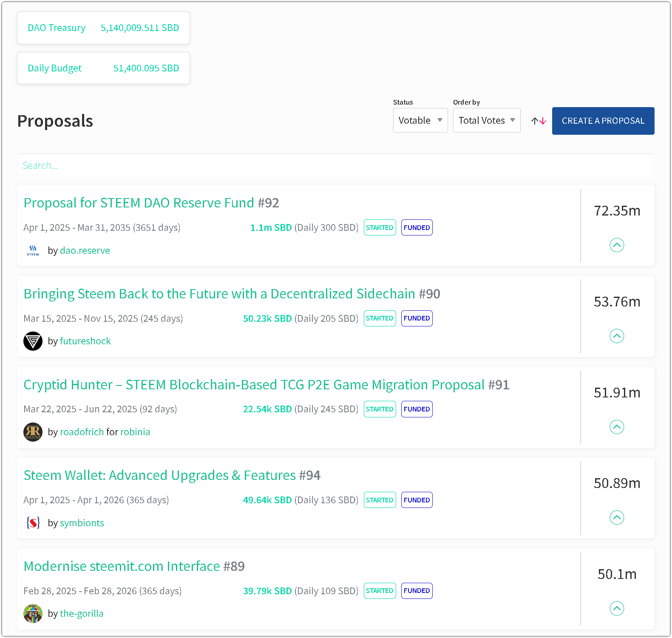Click the 39.79k SBD funding amount
Image resolution: width=672 pixels, height=638 pixels.
267,591
